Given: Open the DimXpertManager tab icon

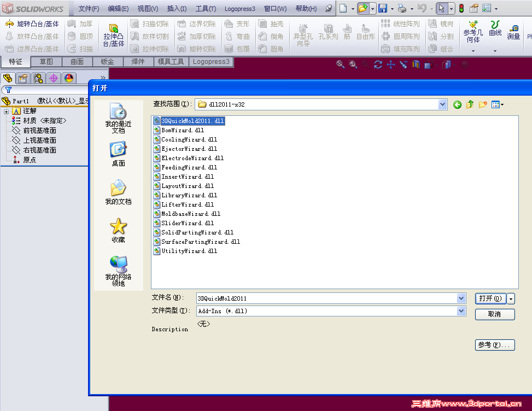Looking at the screenshot, I should coord(54,78).
